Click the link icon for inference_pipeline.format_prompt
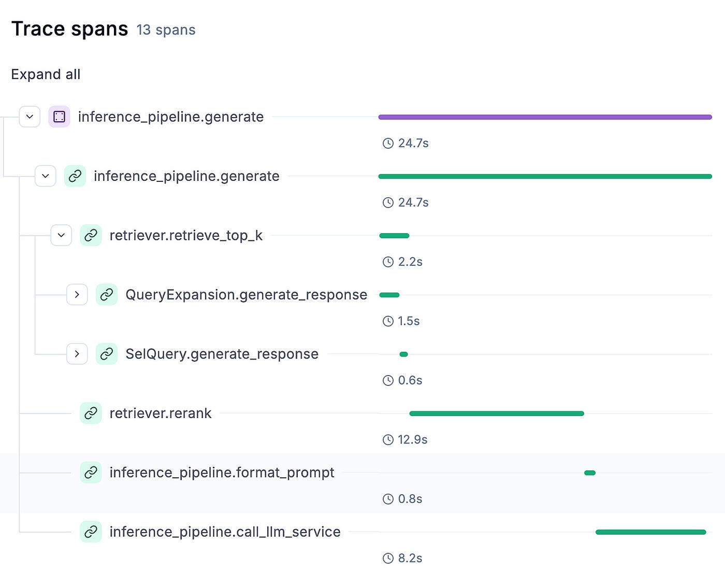Screen dimensions: 725x588 pyautogui.click(x=91, y=472)
